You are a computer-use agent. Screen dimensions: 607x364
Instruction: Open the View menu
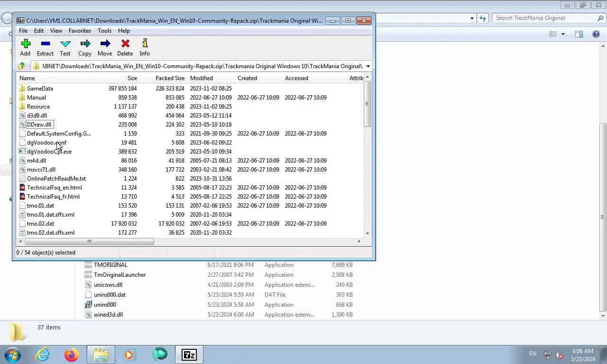pos(56,31)
